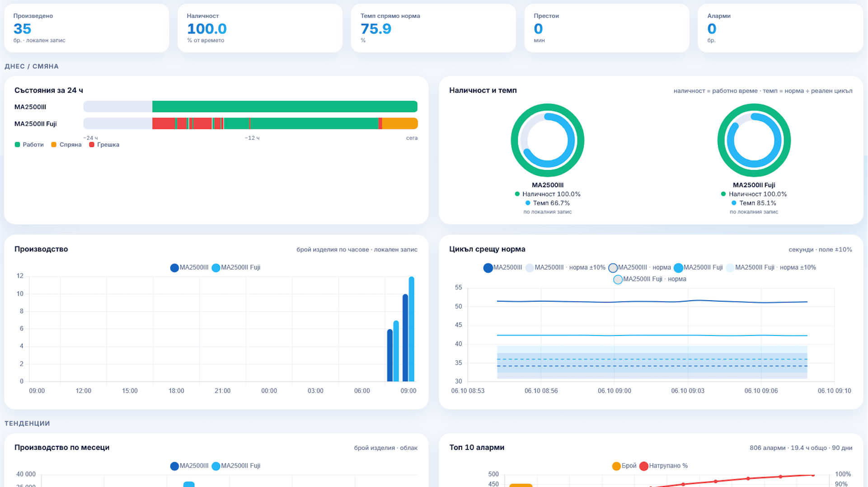Toggle MA2500II Fuji · норма ±10% legend item
Viewport: 868px width, 487px height.
(771, 268)
